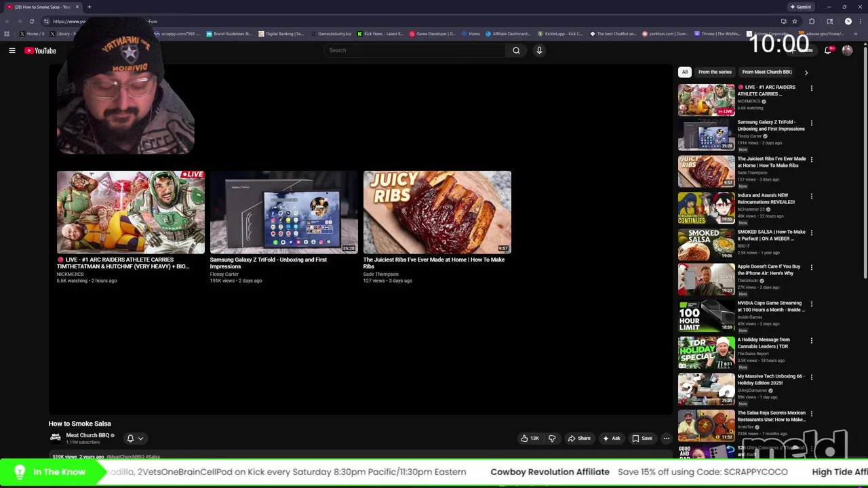Open TDR Holiday Special sidebar thumbnail
868x488 pixels.
(706, 352)
